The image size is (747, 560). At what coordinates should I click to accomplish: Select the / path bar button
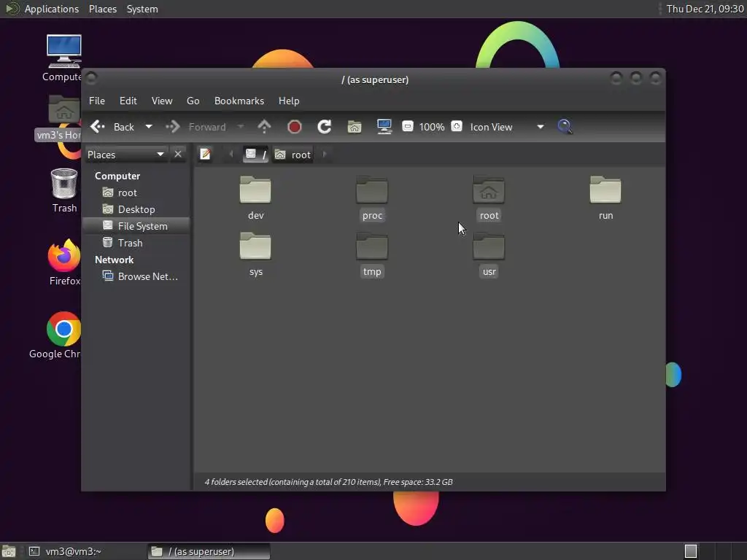pyautogui.click(x=255, y=155)
